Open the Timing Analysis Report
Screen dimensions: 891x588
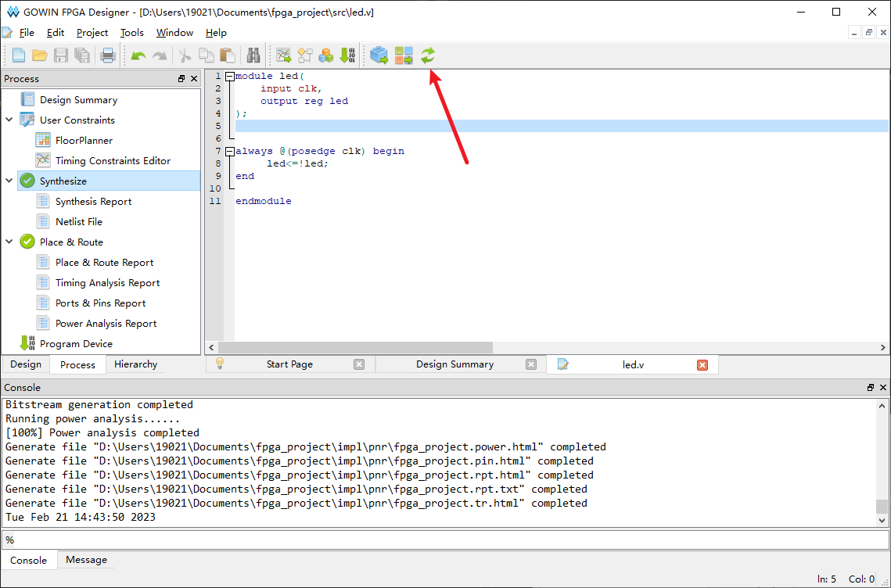(107, 283)
